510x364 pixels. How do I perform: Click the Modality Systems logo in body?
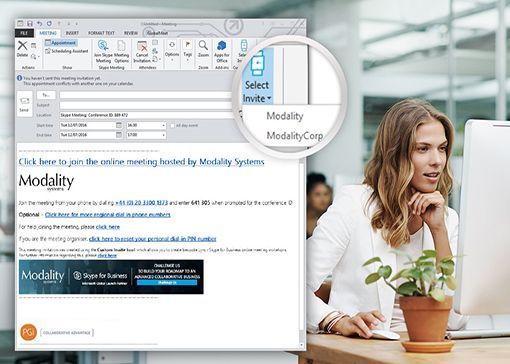(46, 182)
